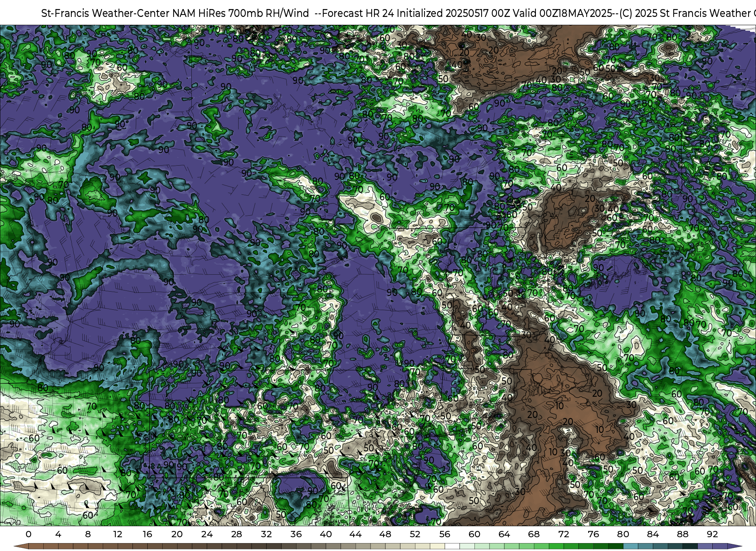The image size is (756, 551).
Task: Click the purple right arrow end of colorbar
Action: click(x=734, y=547)
